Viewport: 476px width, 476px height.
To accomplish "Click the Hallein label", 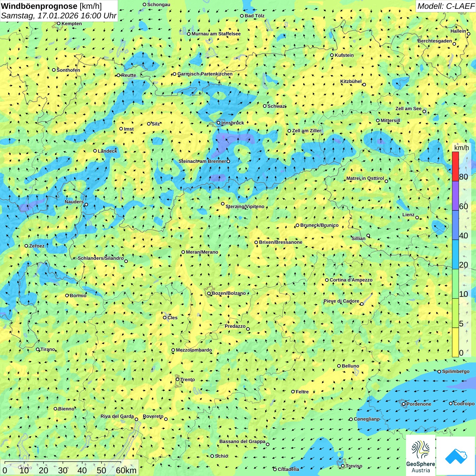I will coord(458,31).
